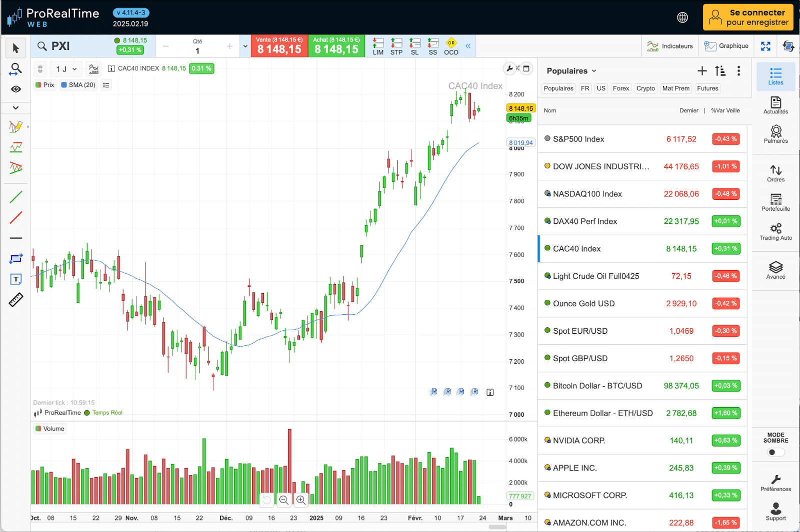Click the OCO order icon
The width and height of the screenshot is (800, 532).
tap(451, 46)
